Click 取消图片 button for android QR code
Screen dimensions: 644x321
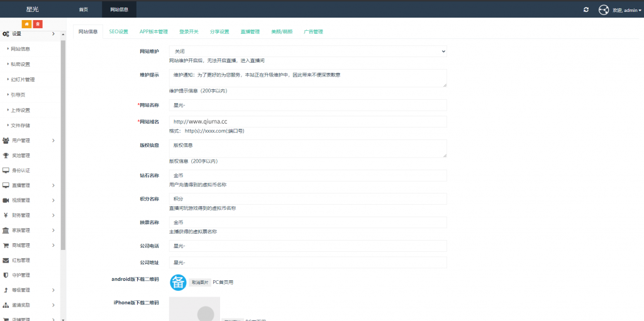(x=200, y=283)
